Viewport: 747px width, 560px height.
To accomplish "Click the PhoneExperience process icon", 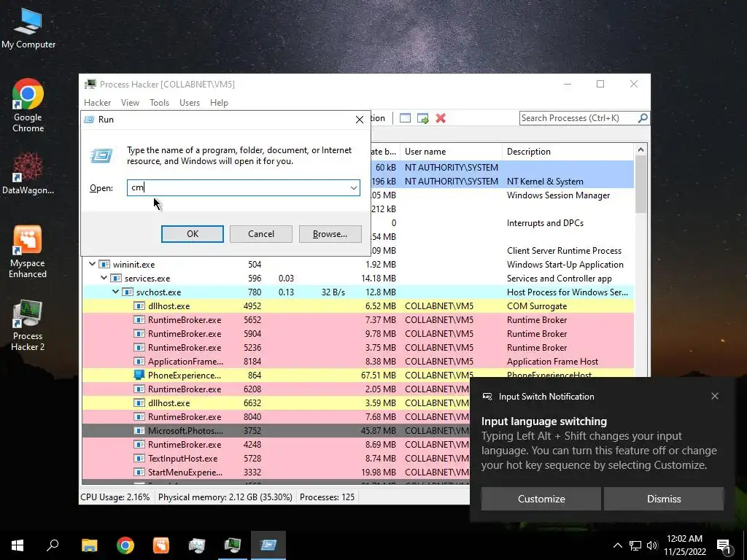I will click(139, 376).
